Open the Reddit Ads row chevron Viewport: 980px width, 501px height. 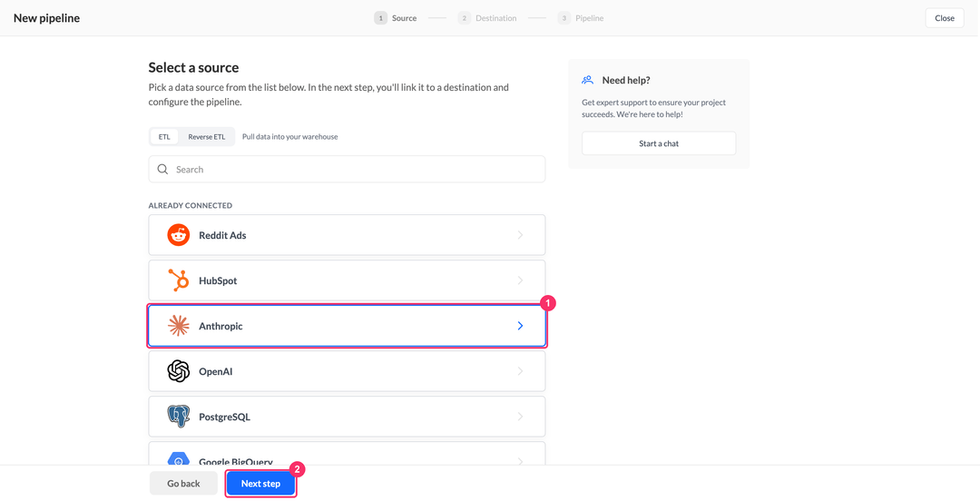coord(520,235)
